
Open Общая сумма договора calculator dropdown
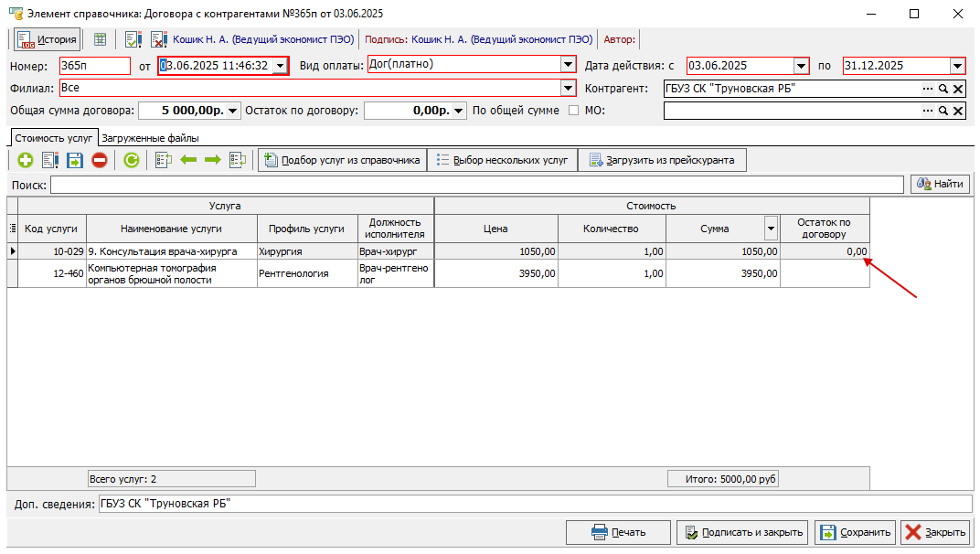232,111
